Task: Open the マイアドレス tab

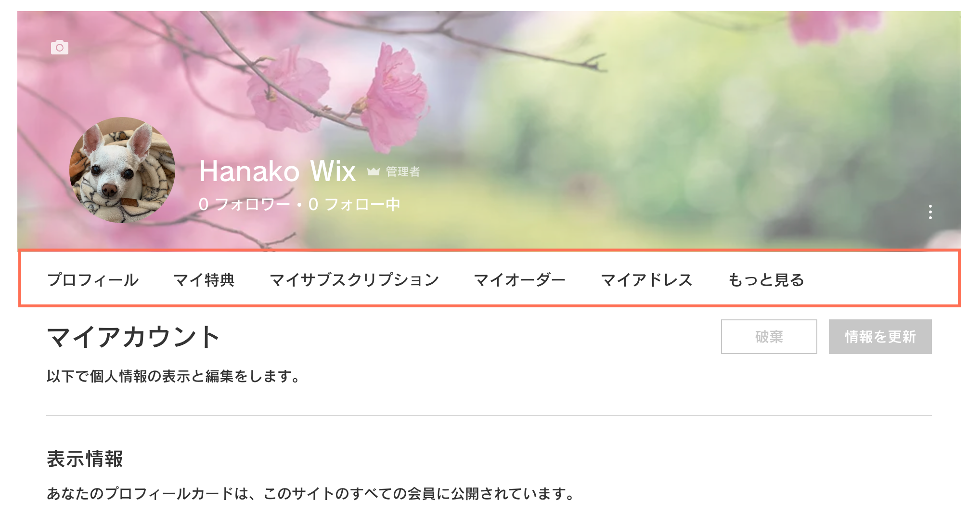Action: (646, 280)
